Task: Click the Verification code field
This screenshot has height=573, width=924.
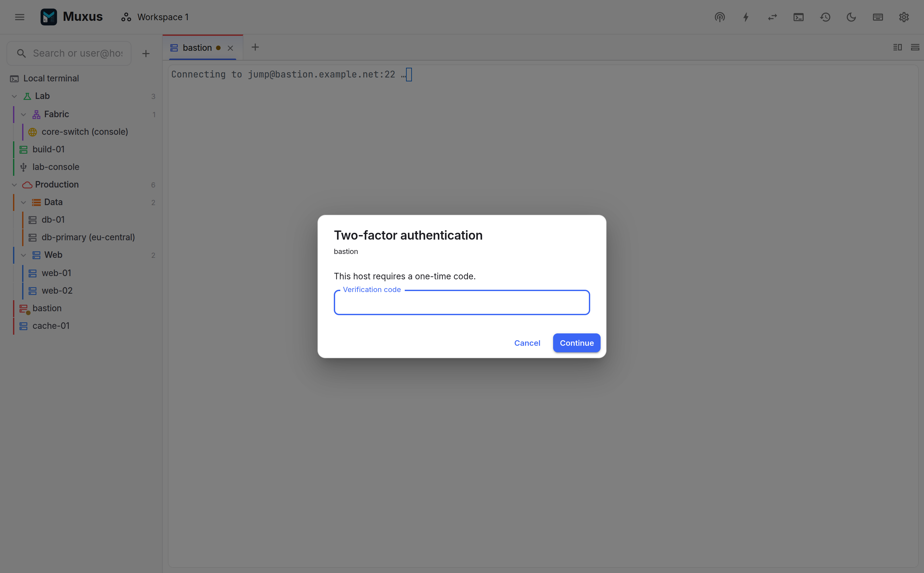Action: point(462,302)
